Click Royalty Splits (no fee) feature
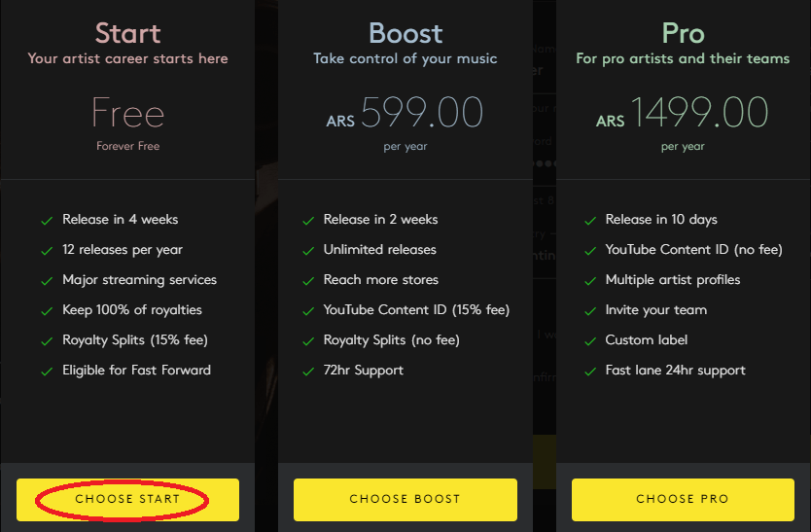811x532 pixels. pyautogui.click(x=392, y=340)
